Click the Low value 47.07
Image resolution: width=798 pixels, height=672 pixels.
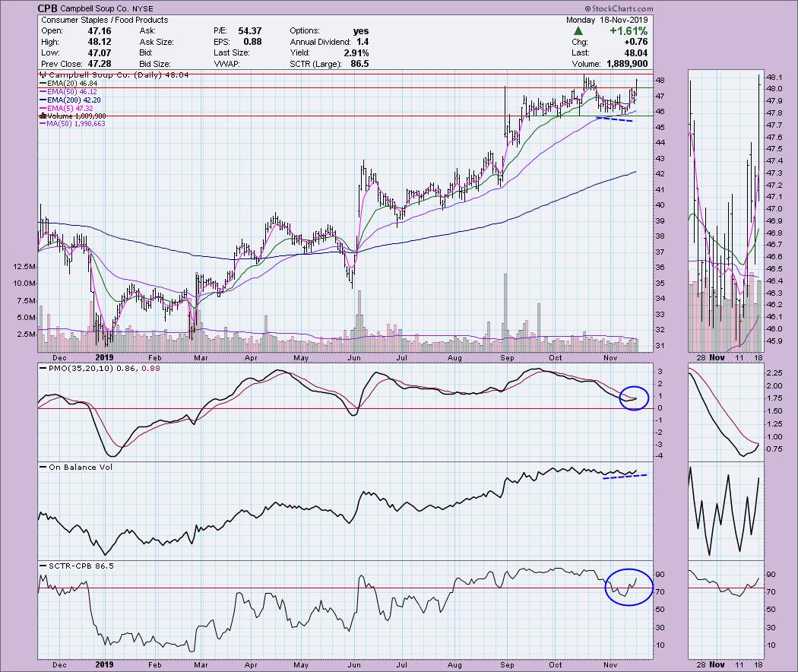100,53
